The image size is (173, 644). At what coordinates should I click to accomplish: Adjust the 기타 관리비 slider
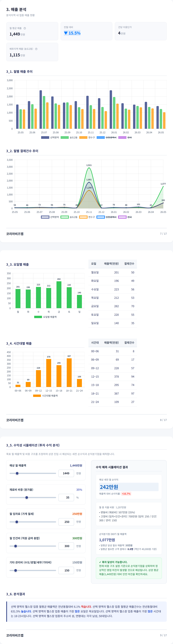33,570
